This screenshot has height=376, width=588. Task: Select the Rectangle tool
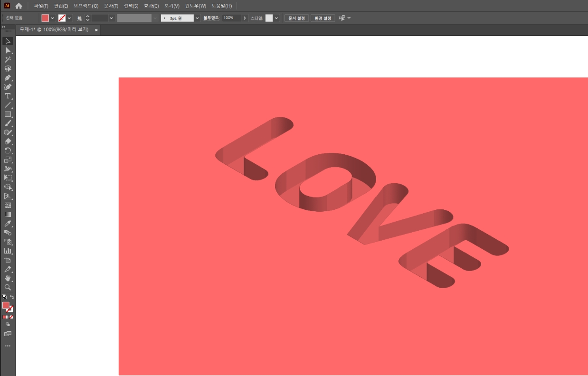pyautogui.click(x=8, y=114)
